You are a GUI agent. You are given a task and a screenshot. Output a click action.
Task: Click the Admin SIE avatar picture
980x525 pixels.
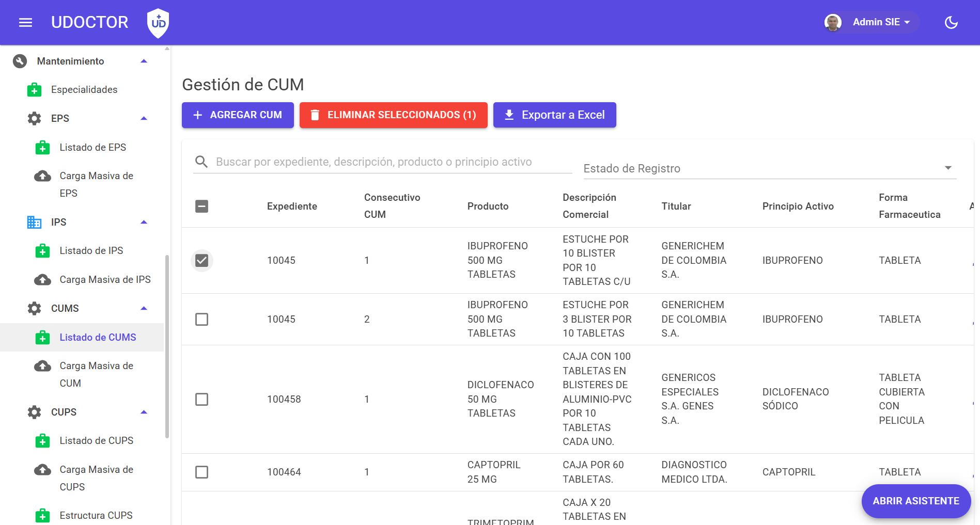[833, 22]
